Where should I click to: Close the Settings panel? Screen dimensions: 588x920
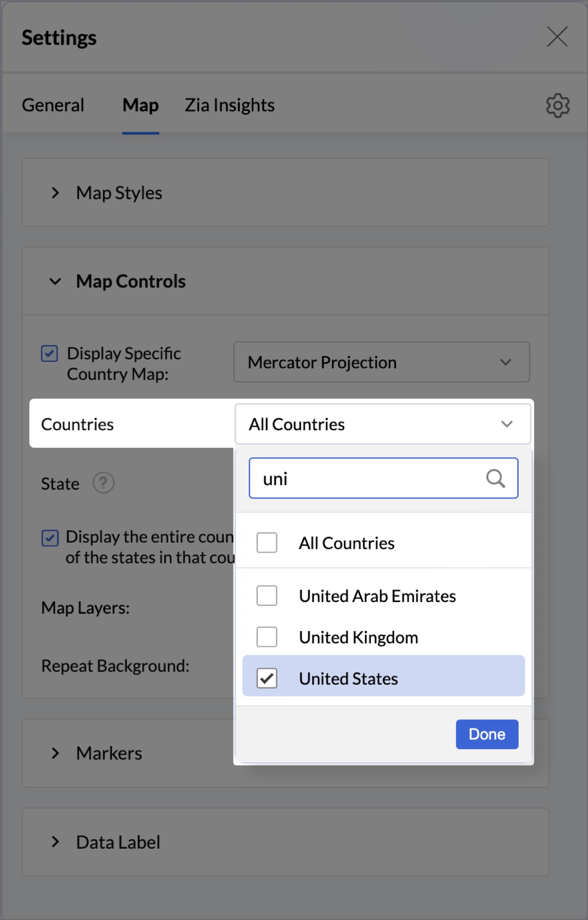tap(557, 37)
